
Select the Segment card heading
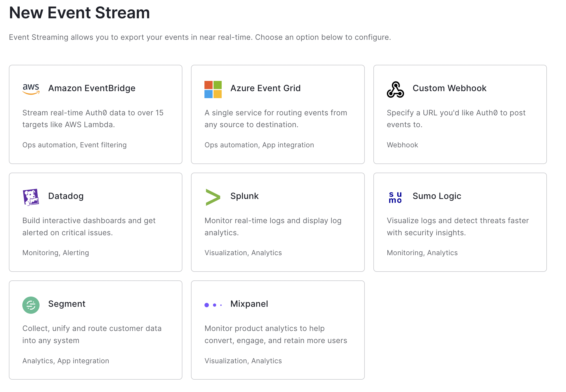click(67, 304)
